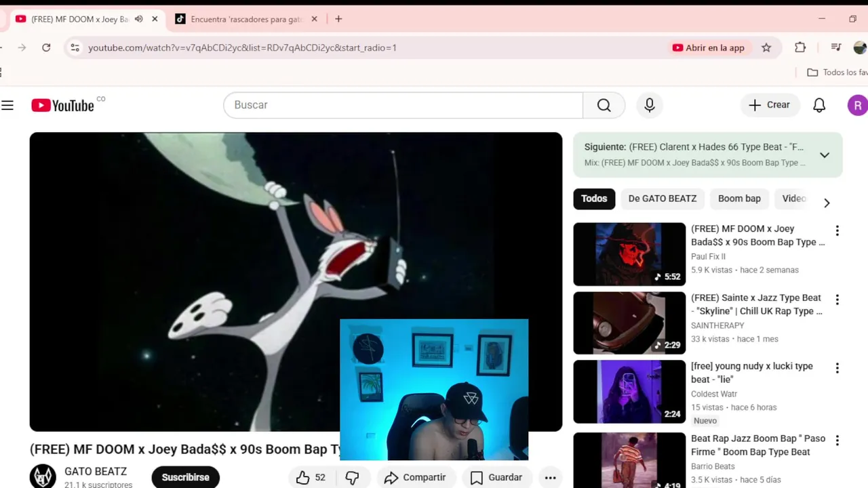Close the TikTok rascadores tab
The height and width of the screenshot is (488, 868).
click(314, 19)
